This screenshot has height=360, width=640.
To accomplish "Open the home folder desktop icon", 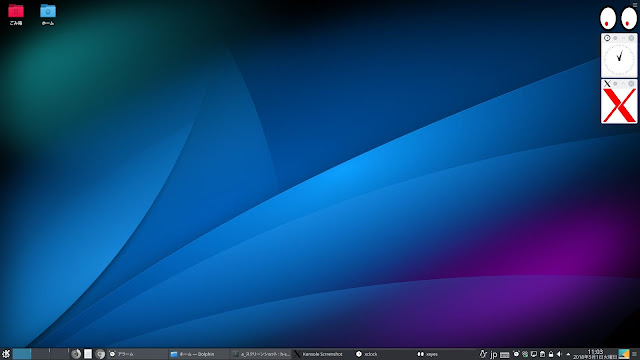I will pos(48,14).
